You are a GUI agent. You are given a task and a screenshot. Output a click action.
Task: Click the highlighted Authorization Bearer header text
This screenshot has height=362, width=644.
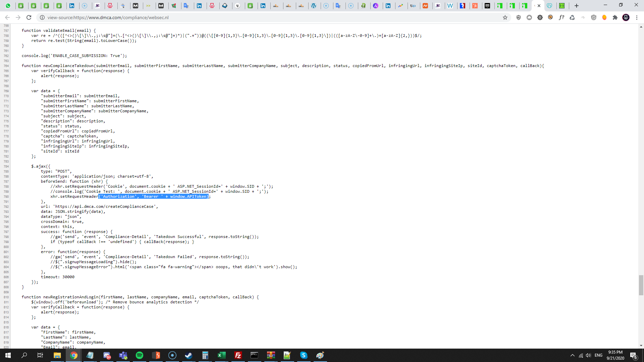point(154,196)
